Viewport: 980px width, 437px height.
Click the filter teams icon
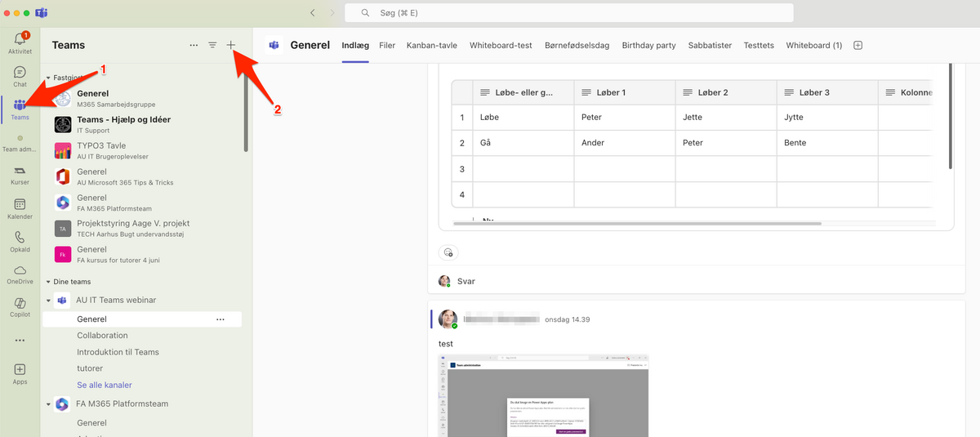pos(212,45)
